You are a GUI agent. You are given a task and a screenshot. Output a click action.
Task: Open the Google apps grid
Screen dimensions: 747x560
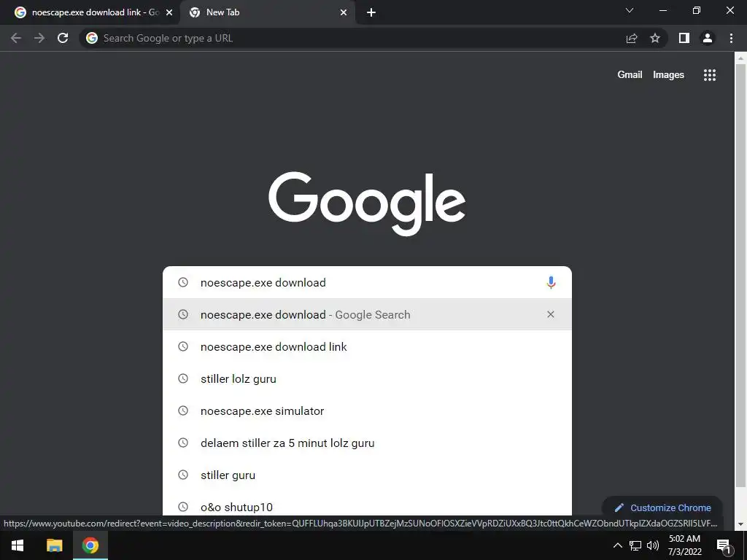point(710,75)
